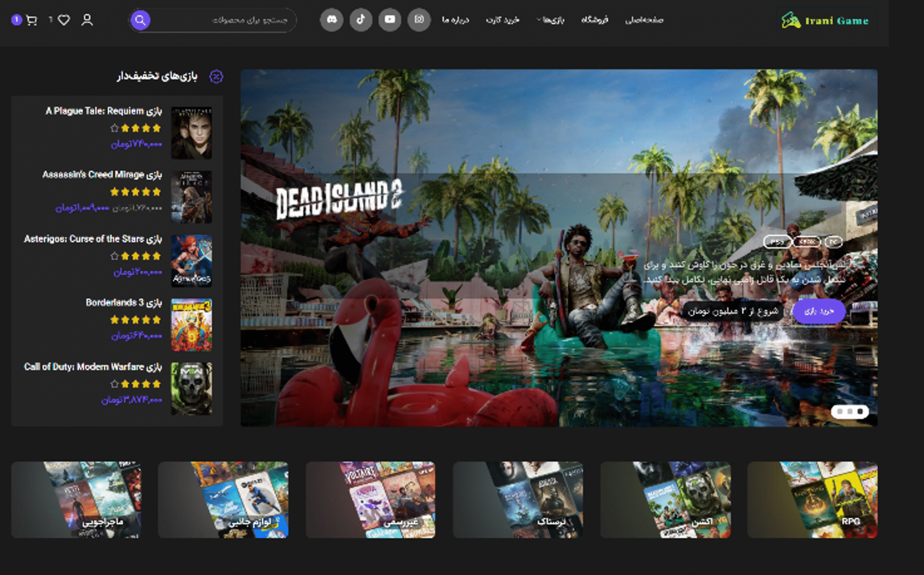
Task: Click the purple search magnifier button
Action: [140, 20]
